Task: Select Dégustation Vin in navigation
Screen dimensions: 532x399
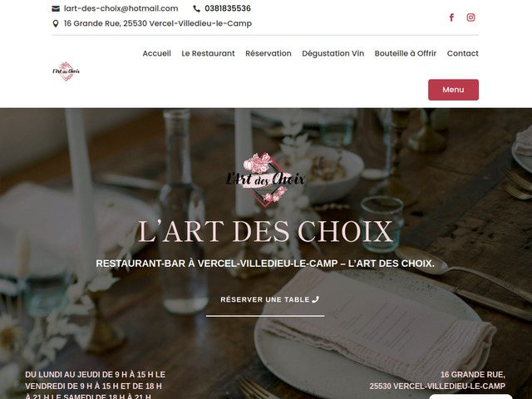Action: [x=332, y=53]
